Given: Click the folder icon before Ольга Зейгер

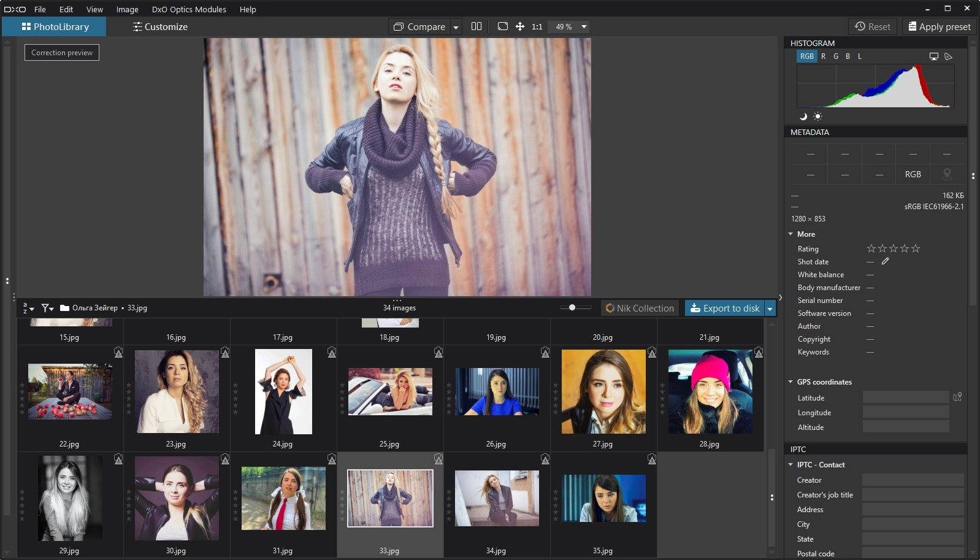Looking at the screenshot, I should pos(64,308).
